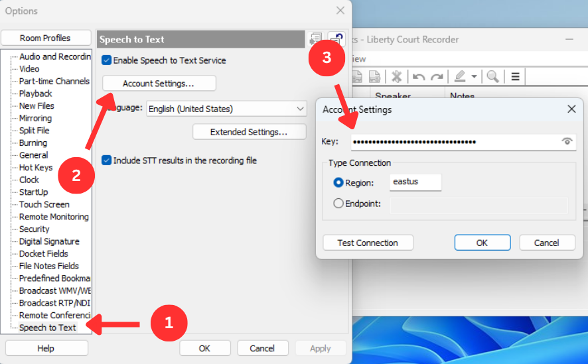Open the View menu in Liberty Court Recorder

tap(359, 59)
